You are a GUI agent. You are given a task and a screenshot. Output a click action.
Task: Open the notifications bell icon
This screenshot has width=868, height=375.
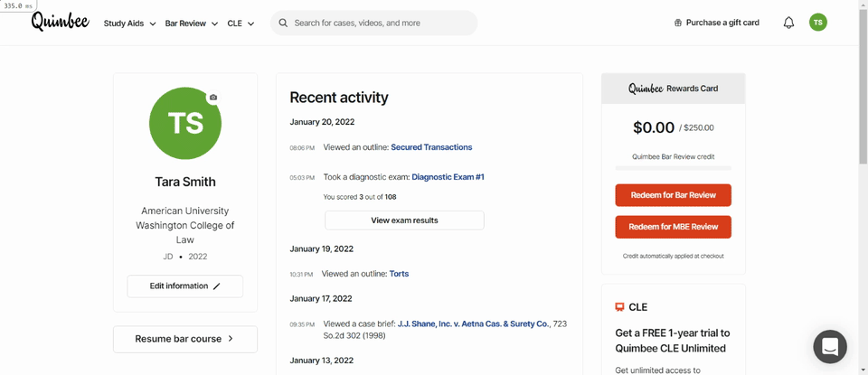pyautogui.click(x=788, y=23)
